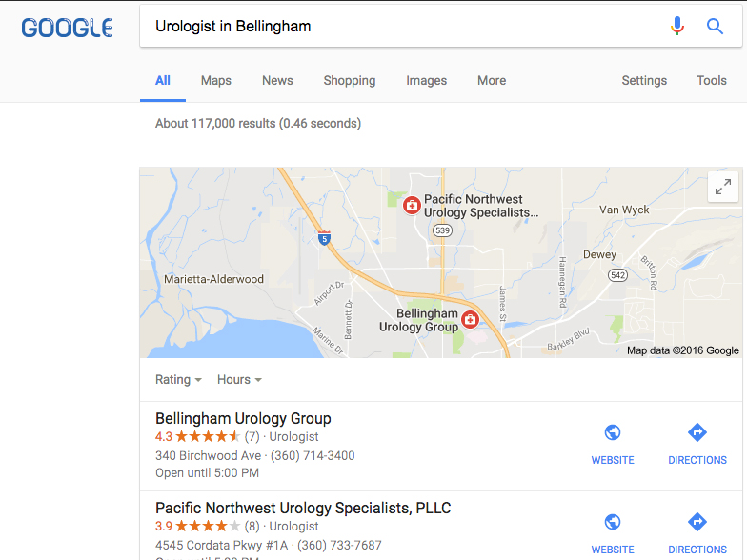The image size is (747, 560).
Task: Open the Hours filter dropdown
Action: (239, 379)
